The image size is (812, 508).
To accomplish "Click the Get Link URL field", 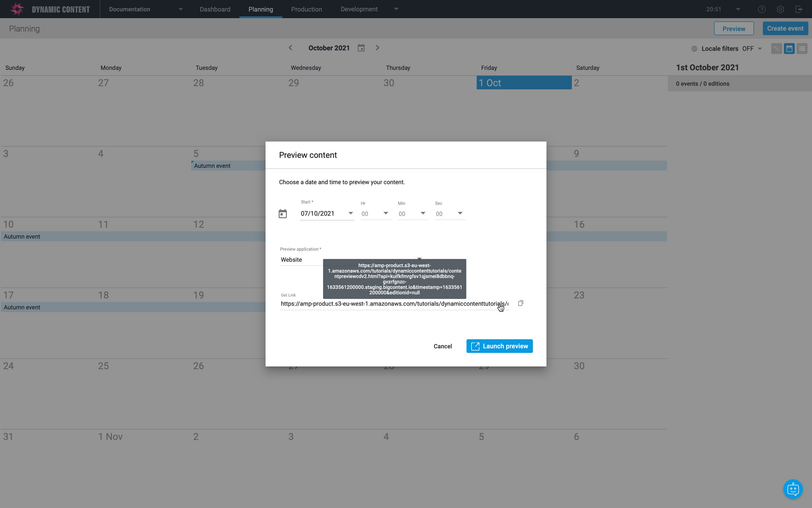I will (394, 304).
